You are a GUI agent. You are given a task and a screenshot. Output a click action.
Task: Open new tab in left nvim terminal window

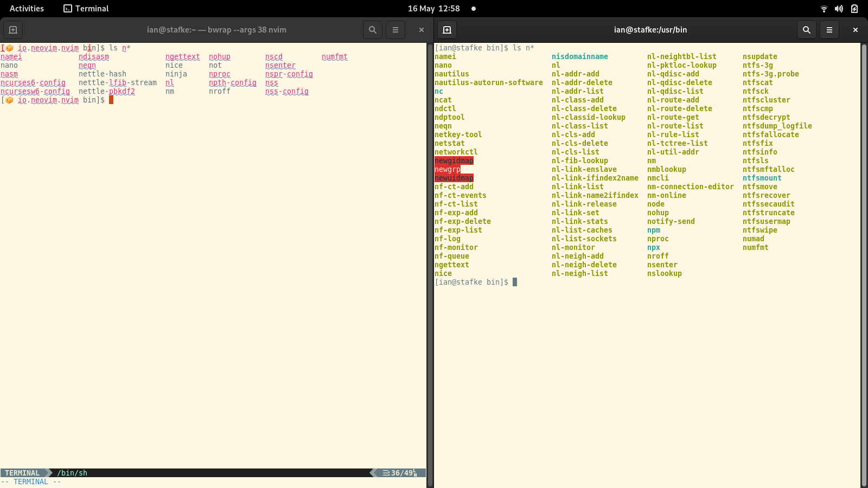(x=13, y=30)
